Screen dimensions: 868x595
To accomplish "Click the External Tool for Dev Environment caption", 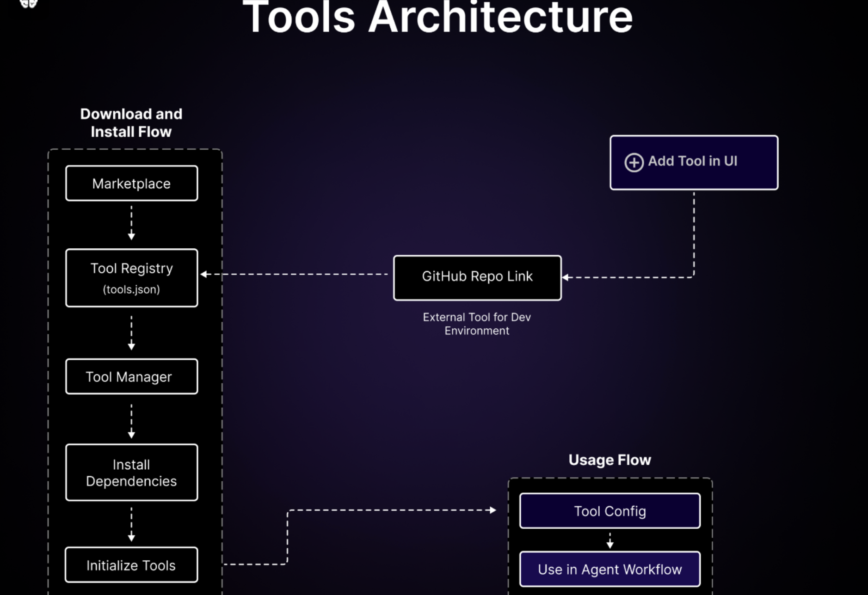I will (x=477, y=324).
